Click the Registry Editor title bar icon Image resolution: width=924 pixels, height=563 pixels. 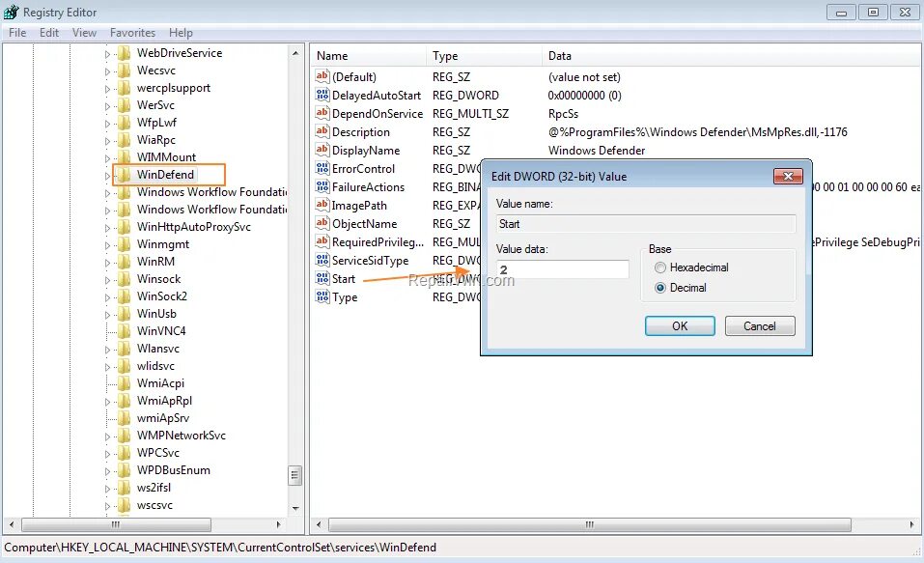pyautogui.click(x=12, y=12)
